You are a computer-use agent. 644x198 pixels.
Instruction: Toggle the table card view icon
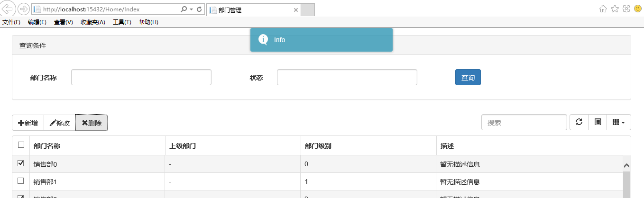coord(598,122)
